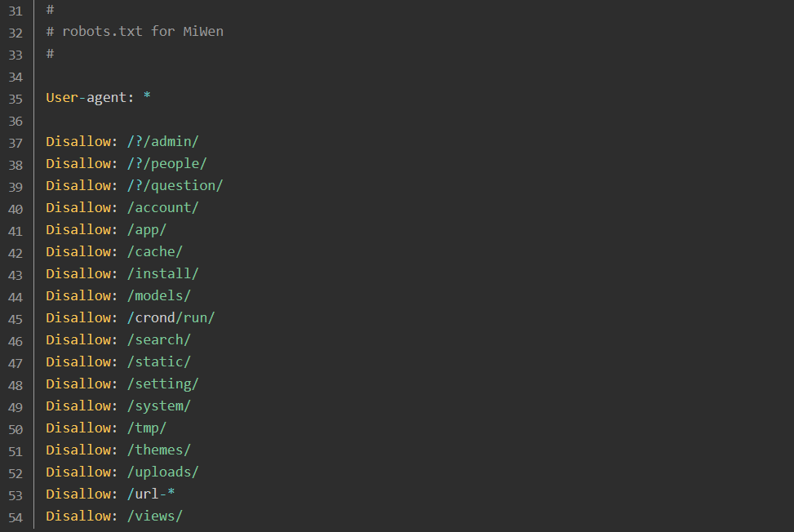The width and height of the screenshot is (794, 532).
Task: Click the /?/admin/ path text
Action: (163, 141)
